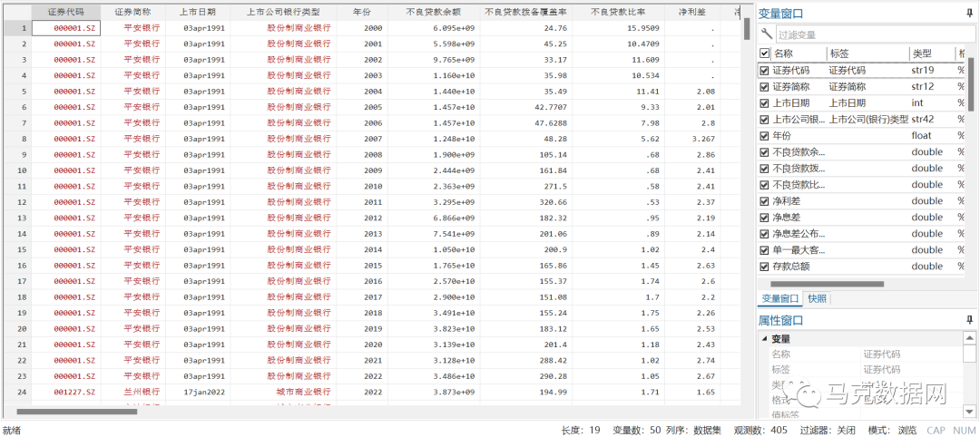The height and width of the screenshot is (437, 980).
Task: Select the 证券代码 column header
Action: [x=65, y=12]
